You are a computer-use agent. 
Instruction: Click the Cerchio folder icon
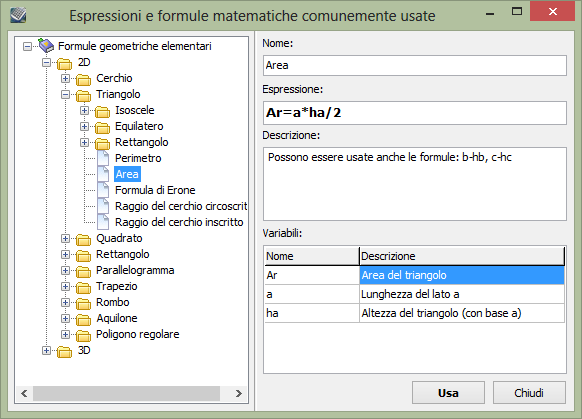tap(83, 79)
